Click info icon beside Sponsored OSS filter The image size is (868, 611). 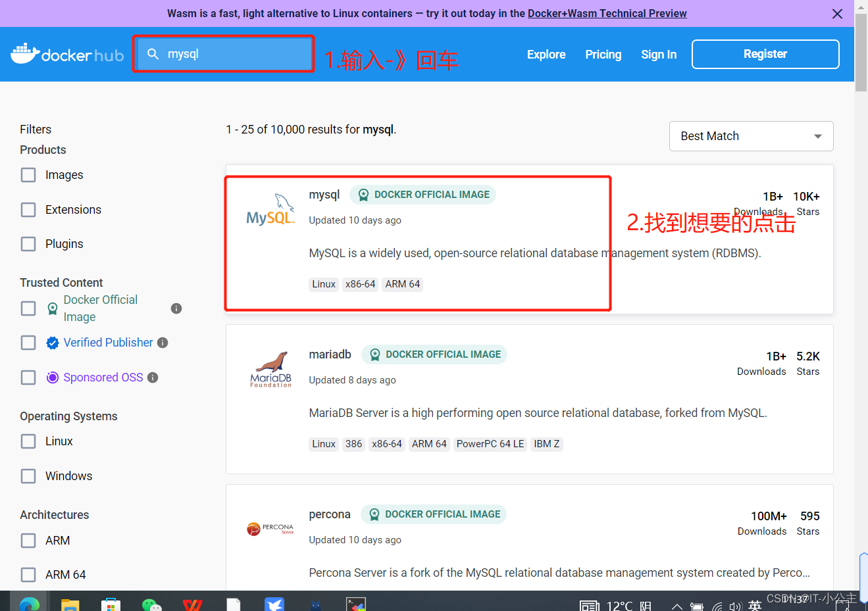click(153, 378)
